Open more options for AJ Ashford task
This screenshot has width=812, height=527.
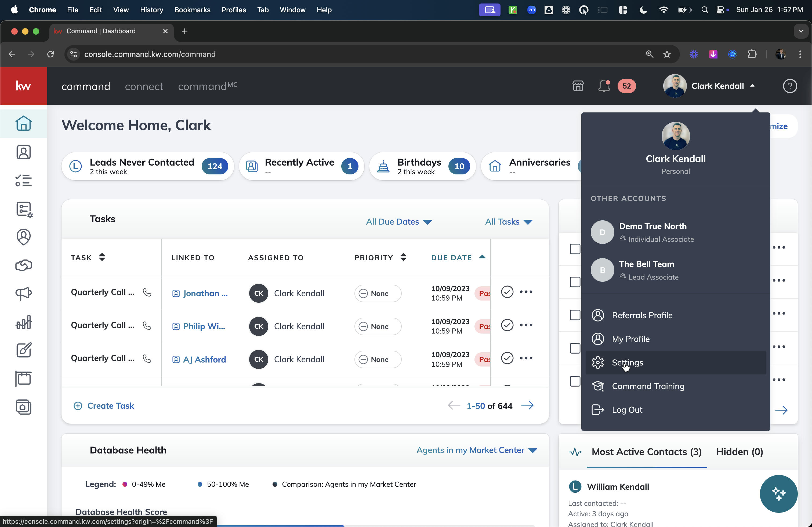526,358
